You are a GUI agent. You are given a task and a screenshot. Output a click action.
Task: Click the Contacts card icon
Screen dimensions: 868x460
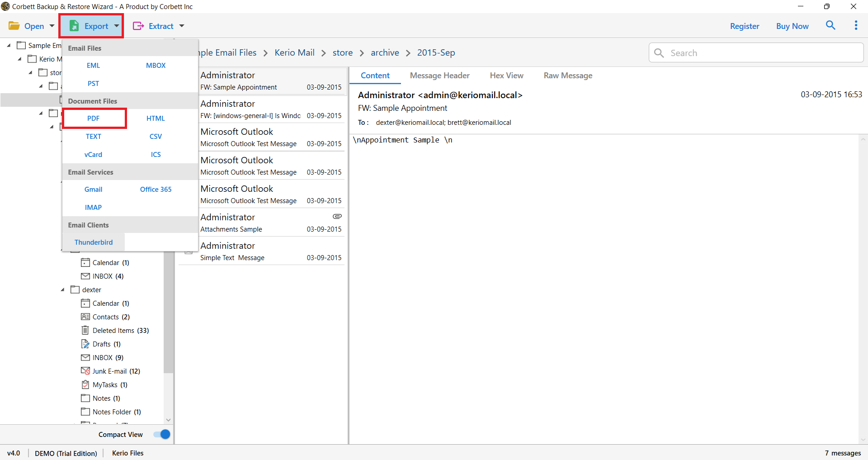pyautogui.click(x=85, y=317)
